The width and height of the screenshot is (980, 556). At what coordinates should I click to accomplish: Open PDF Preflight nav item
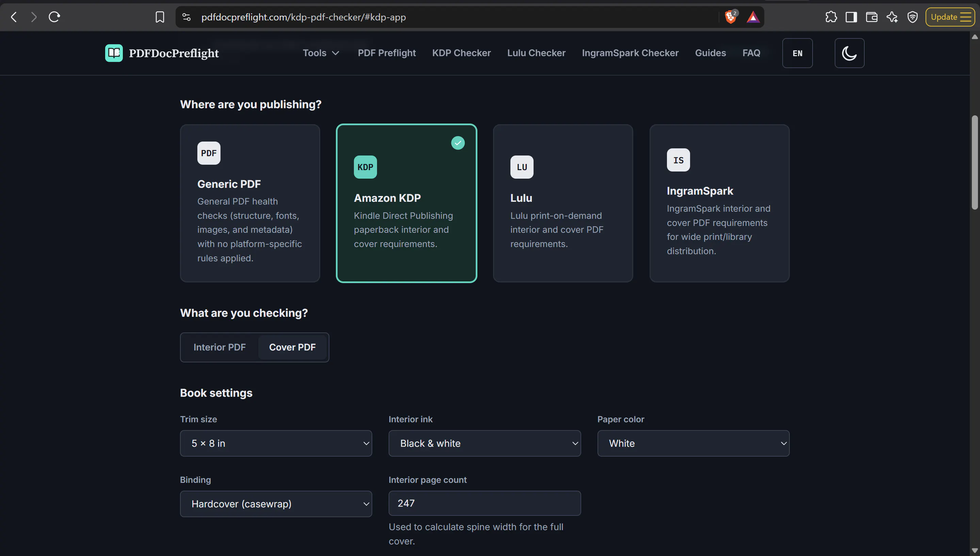point(387,53)
